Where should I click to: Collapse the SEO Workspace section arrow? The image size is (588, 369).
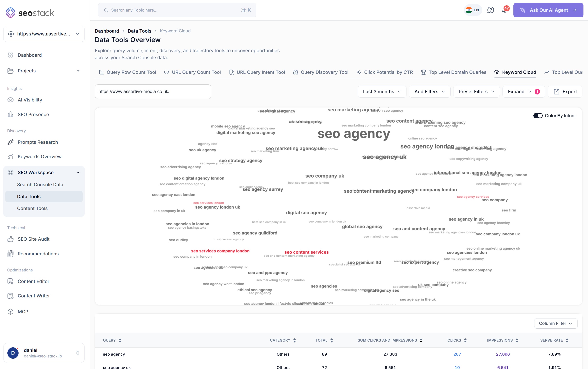coord(78,173)
